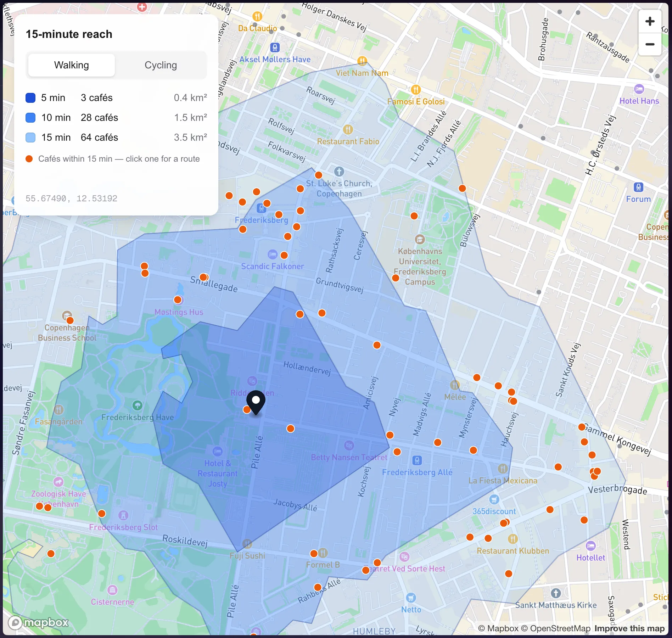Click the 365discount shopping cart icon
Screen dimensions: 672x638
coord(494,499)
